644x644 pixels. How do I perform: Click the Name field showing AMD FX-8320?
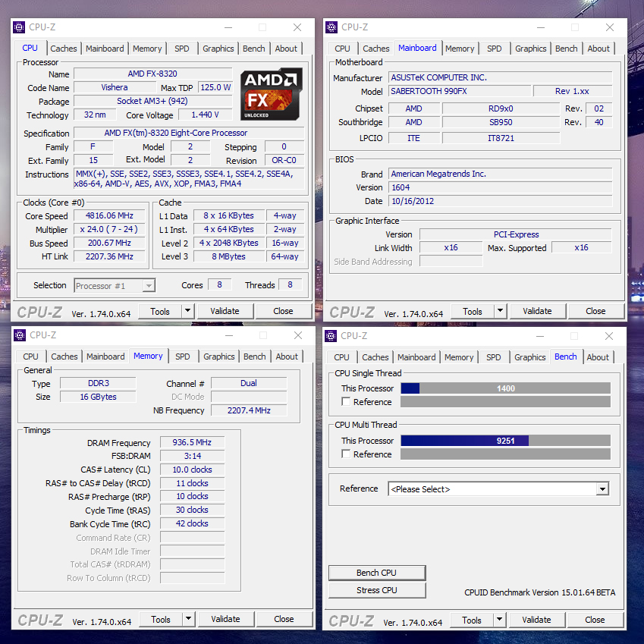(x=152, y=74)
